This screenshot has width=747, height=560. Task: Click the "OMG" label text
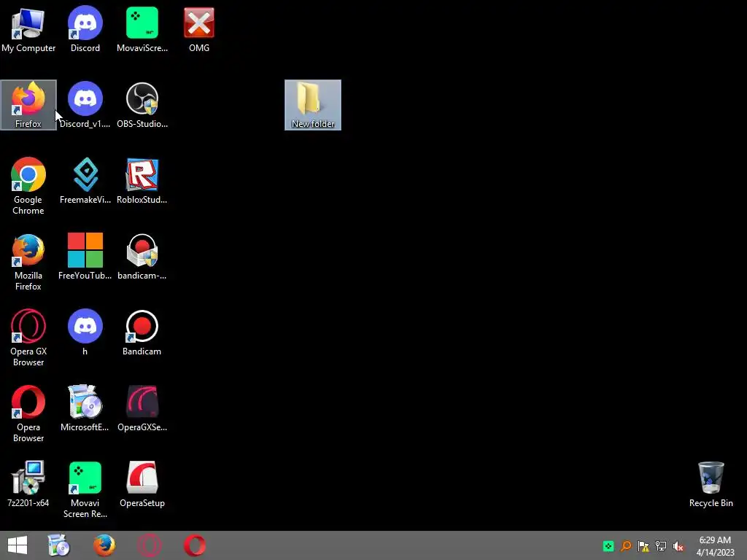click(x=199, y=48)
